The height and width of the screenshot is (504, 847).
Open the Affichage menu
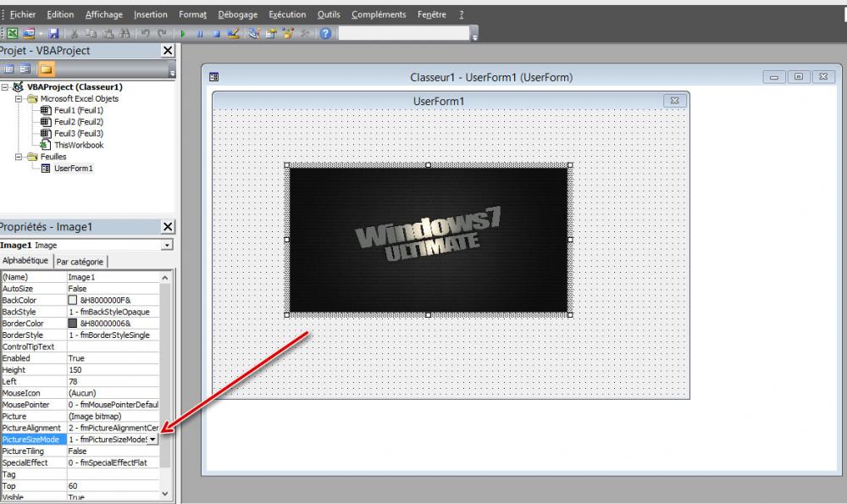104,14
